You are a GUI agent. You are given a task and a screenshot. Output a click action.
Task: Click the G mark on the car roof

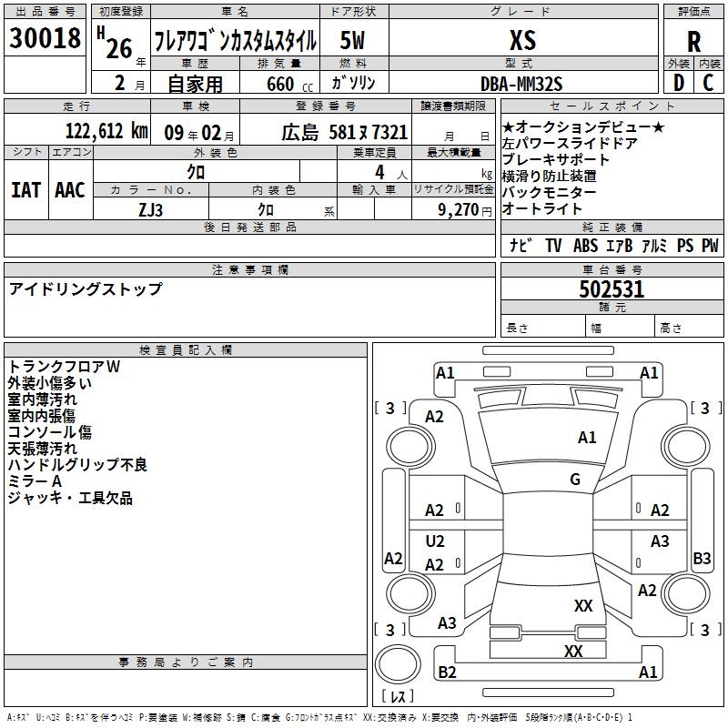tap(574, 480)
